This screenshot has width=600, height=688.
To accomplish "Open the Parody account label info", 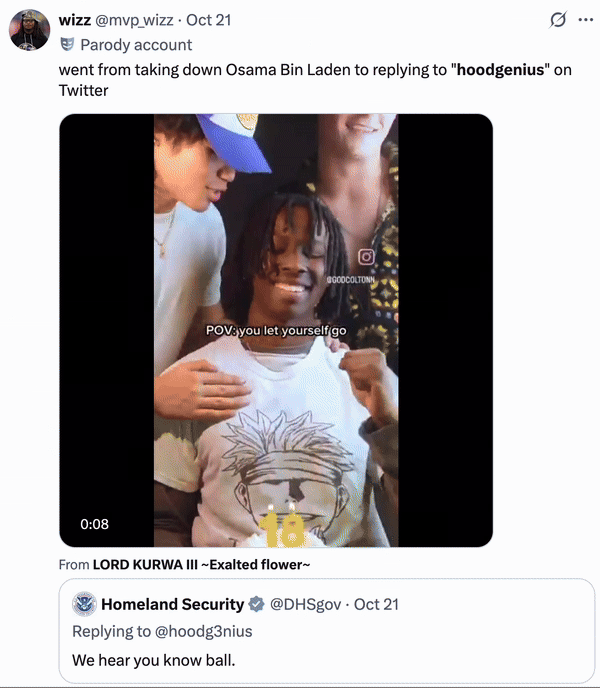I will 136,45.
